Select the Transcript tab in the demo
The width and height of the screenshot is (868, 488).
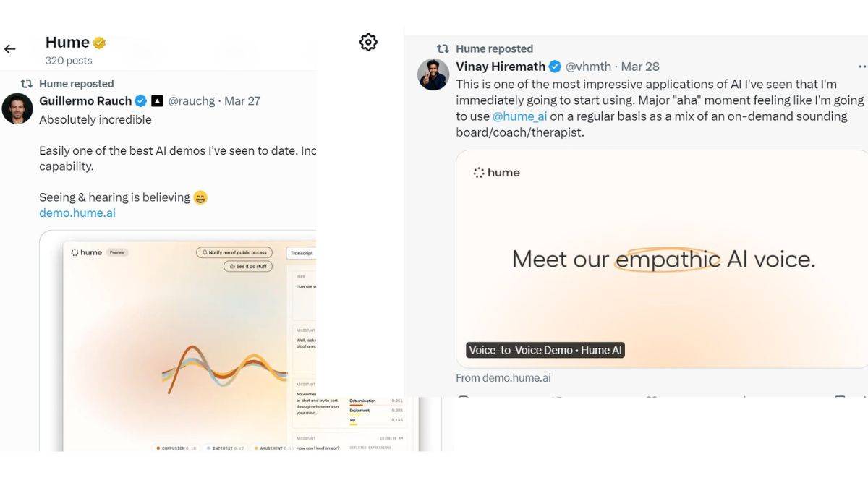tap(302, 252)
